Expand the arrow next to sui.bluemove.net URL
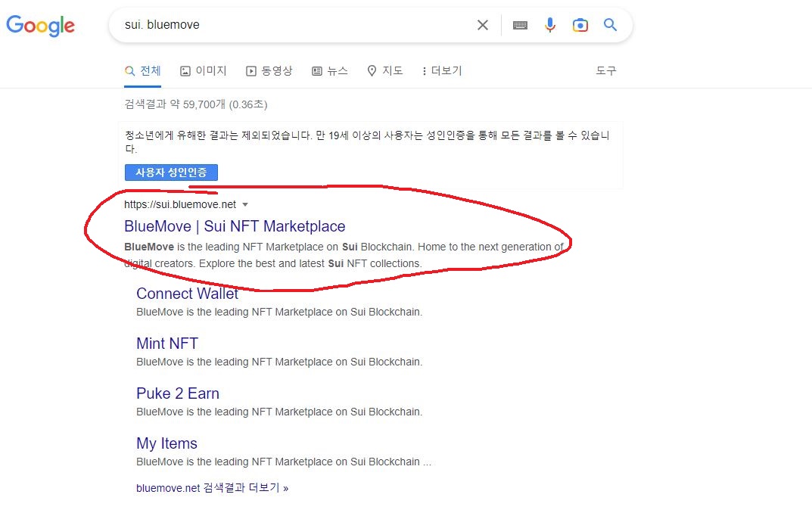The width and height of the screenshot is (812, 513). (245, 204)
